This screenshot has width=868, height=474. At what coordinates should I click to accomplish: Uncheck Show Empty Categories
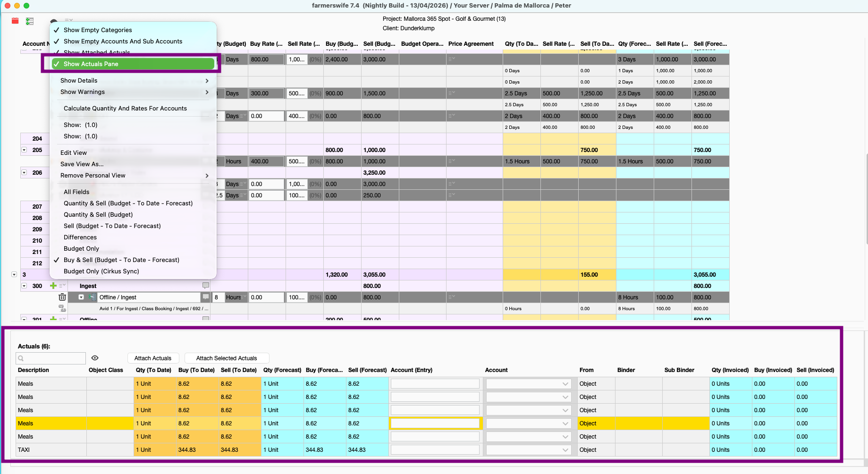point(133,30)
